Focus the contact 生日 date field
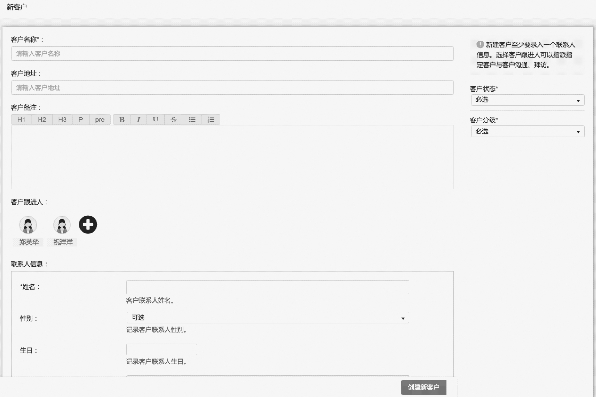Viewport: 596px width, 397px height. pos(162,349)
